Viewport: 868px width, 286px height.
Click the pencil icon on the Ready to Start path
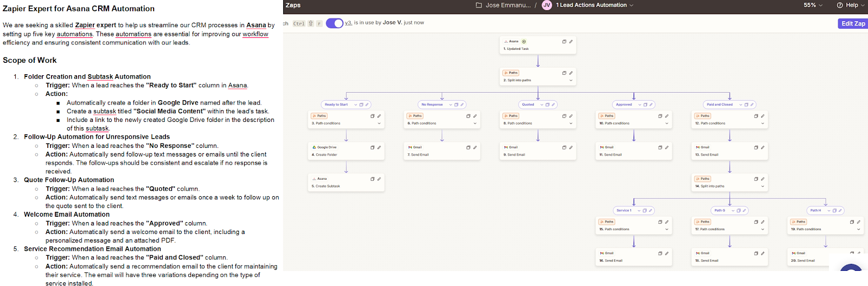[x=367, y=105]
